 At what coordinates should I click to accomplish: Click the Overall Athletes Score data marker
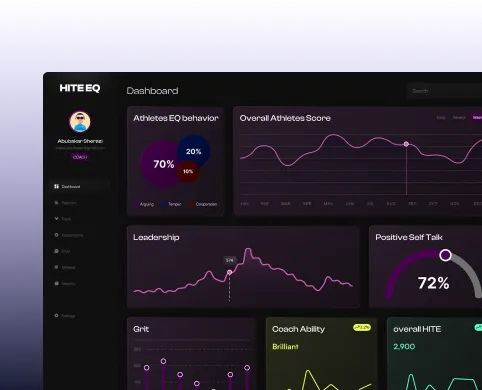click(x=406, y=144)
